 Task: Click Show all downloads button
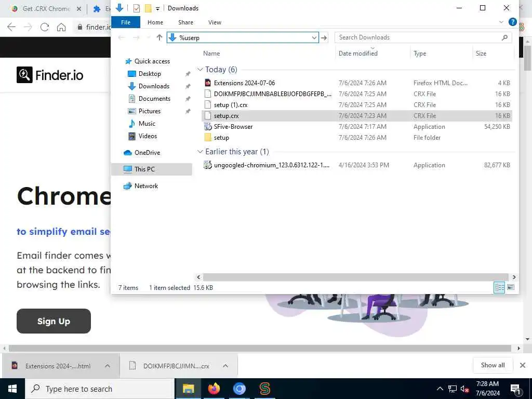[x=493, y=365]
